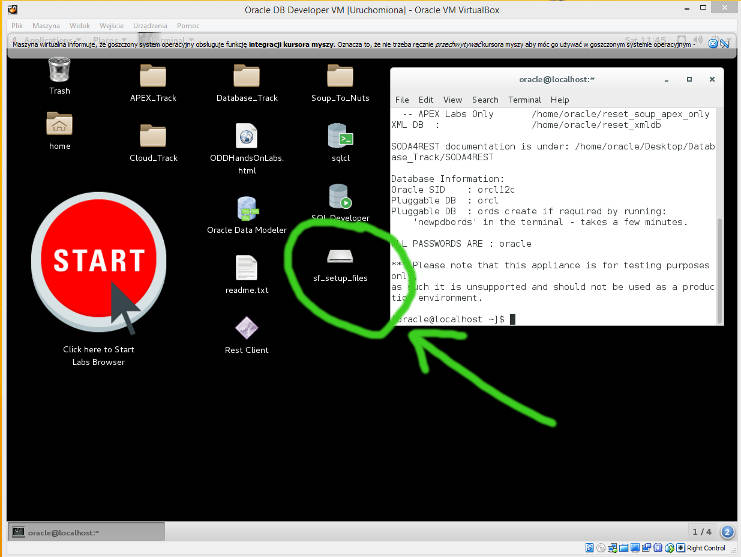The image size is (741, 557).
Task: Launch the Rest Client icon
Action: [247, 328]
